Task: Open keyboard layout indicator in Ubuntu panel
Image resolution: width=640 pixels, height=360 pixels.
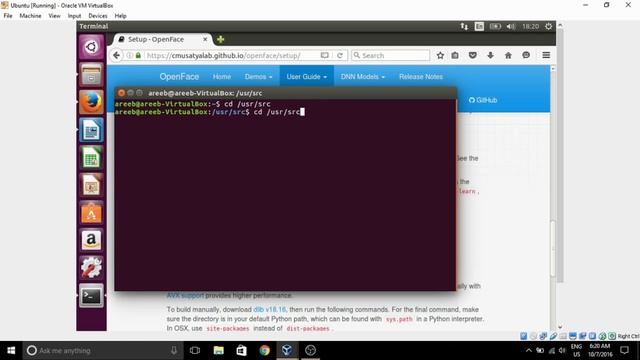Action: click(479, 26)
